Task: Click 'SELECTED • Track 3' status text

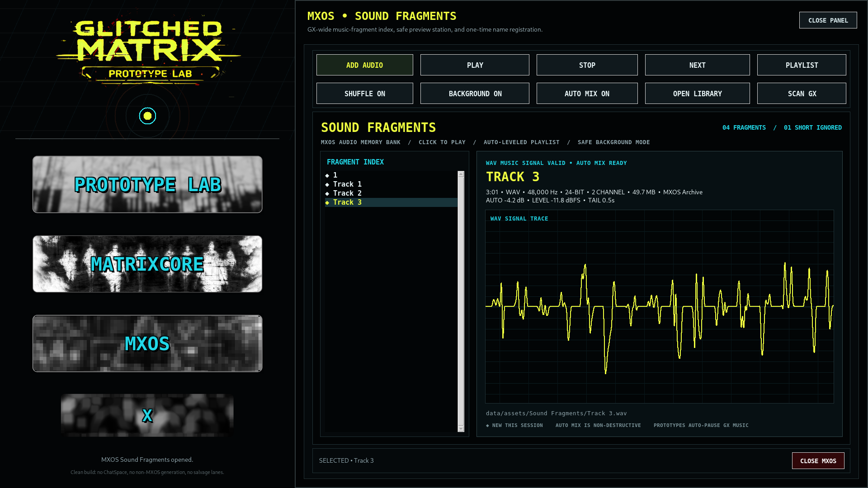Action: (346, 460)
